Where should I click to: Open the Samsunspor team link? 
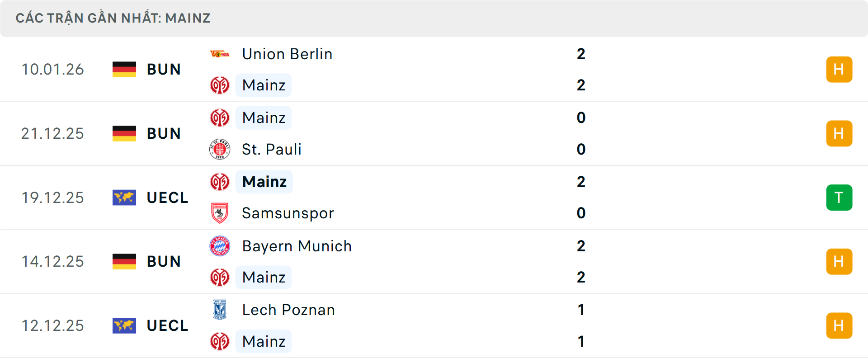[288, 213]
